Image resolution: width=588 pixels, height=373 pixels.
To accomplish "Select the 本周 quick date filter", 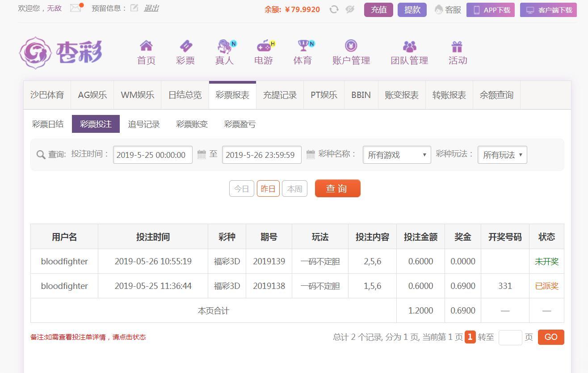I will 294,189.
